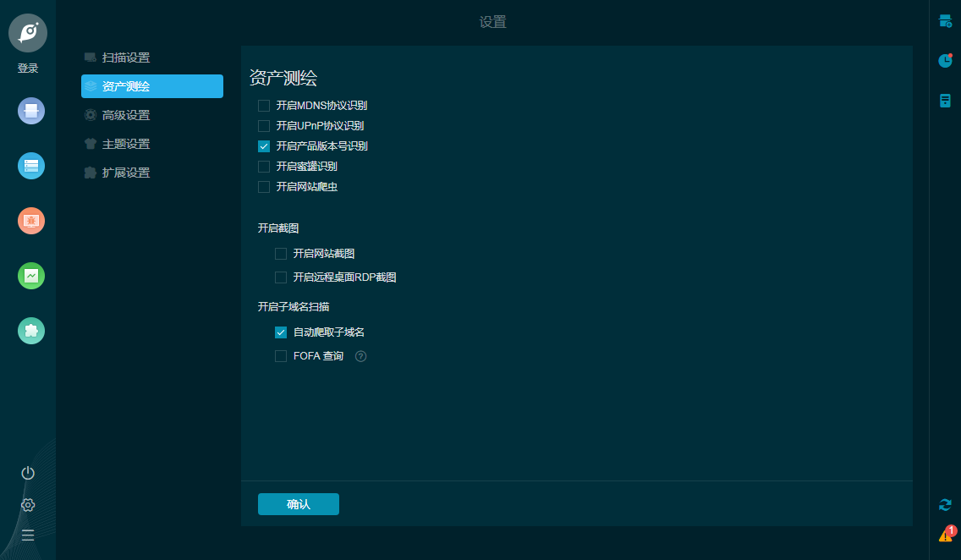This screenshot has width=961, height=560.
Task: 取消勾选 自动爬取子域名
Action: (x=280, y=332)
